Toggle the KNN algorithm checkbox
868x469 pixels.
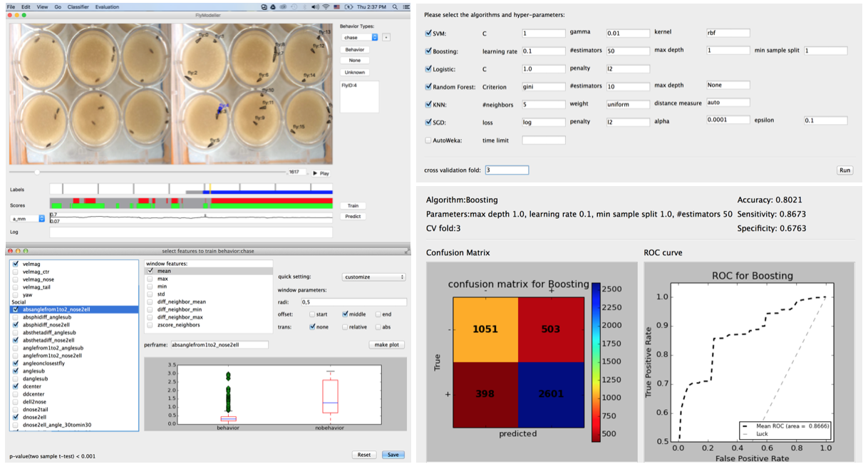click(428, 104)
